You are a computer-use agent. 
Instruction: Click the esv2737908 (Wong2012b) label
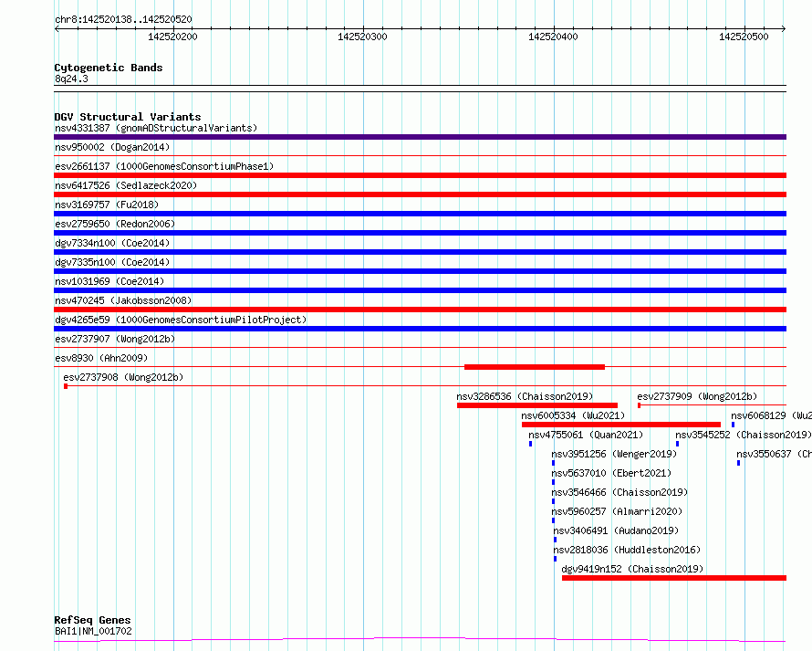[x=123, y=377]
